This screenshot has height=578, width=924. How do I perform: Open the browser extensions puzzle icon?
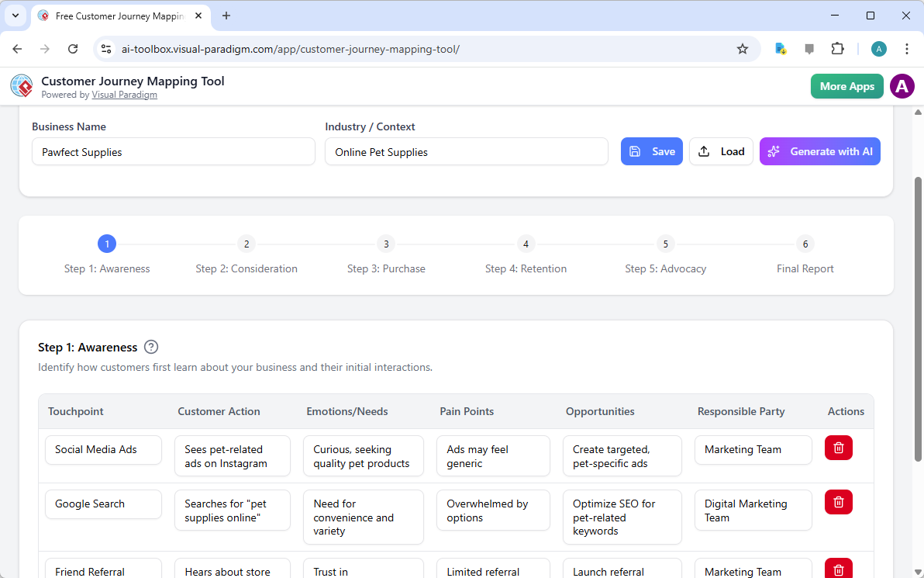pos(837,48)
